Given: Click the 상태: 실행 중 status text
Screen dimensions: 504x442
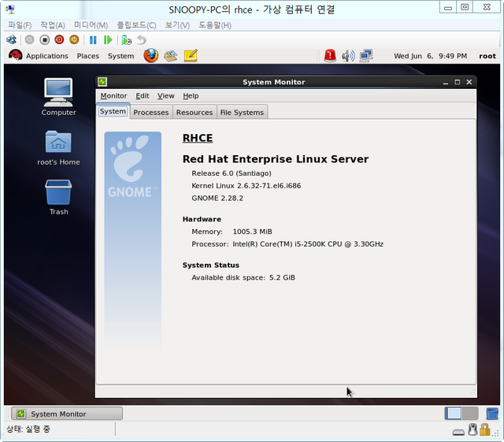Looking at the screenshot, I should pyautogui.click(x=28, y=429).
